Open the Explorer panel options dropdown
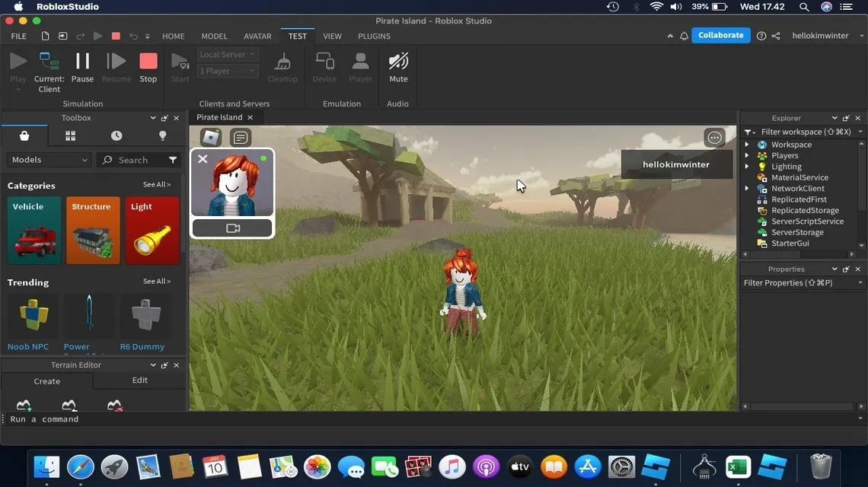868x487 pixels. [834, 118]
